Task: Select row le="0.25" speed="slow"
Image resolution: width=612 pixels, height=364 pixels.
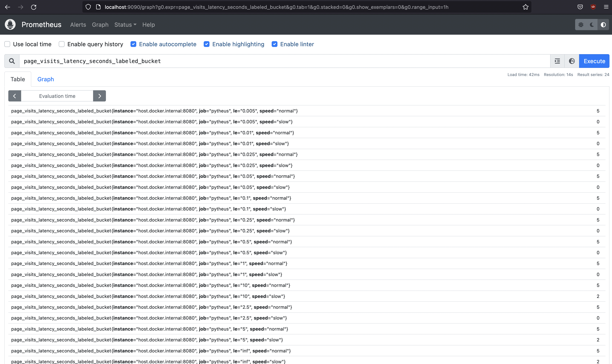Action: pos(307,231)
